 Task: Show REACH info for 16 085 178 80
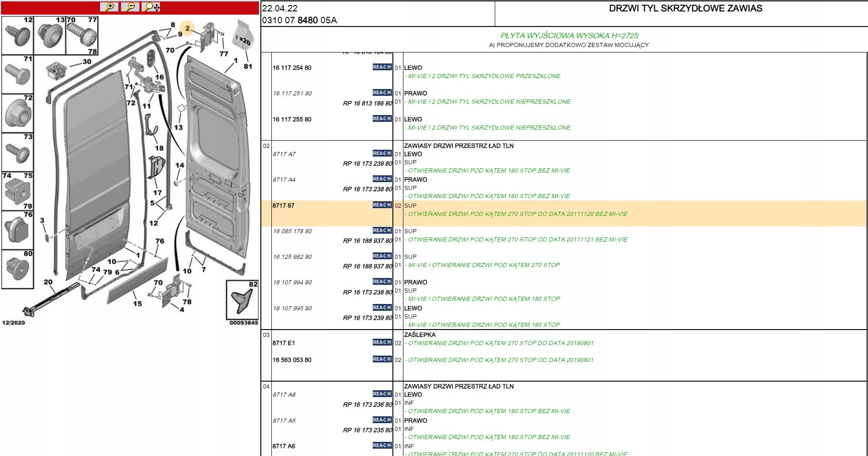[x=382, y=231]
